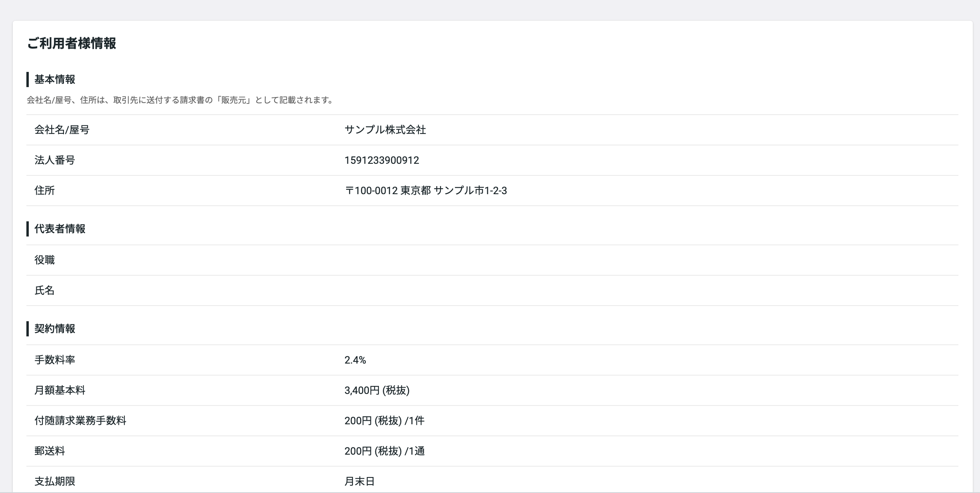The height and width of the screenshot is (493, 980).
Task: Click the 手数料率 label
Action: click(55, 360)
